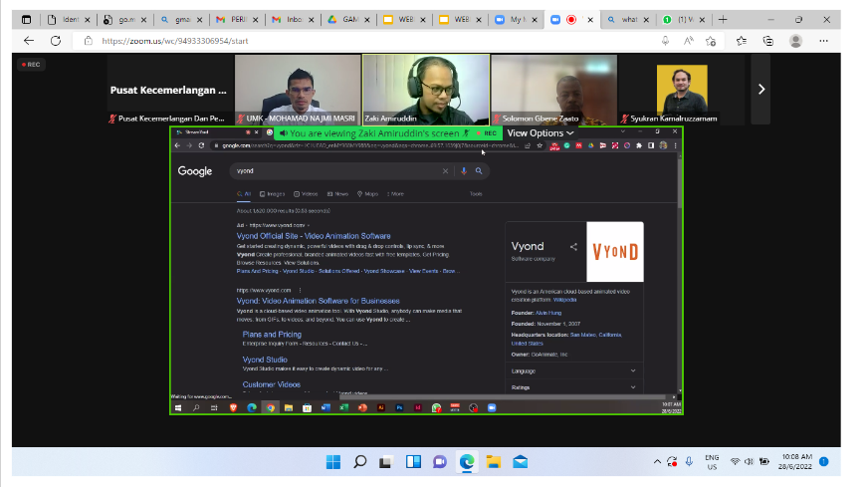
Task: Select Maps tab in Google results
Action: [x=367, y=194]
